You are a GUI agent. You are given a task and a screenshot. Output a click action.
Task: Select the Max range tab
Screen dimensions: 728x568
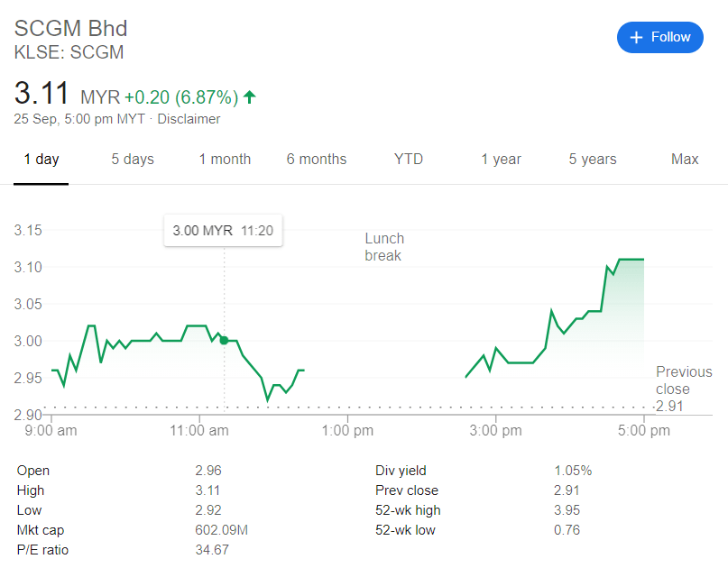coord(685,160)
